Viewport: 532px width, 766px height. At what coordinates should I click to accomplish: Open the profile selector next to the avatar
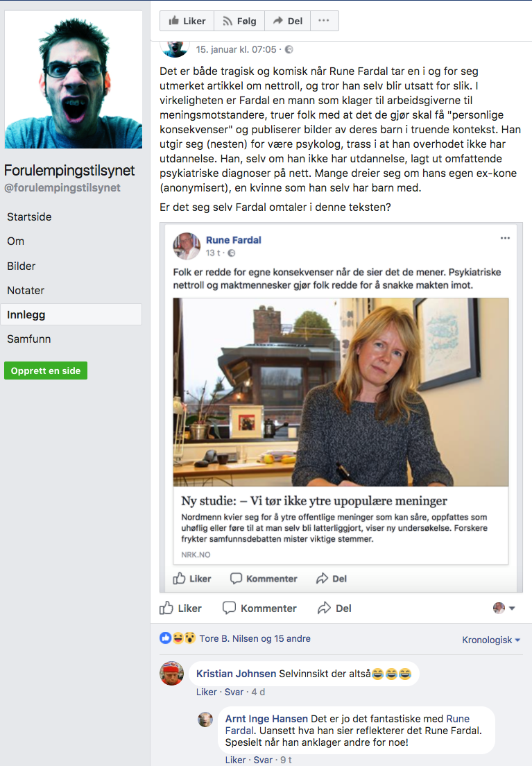tap(504, 608)
